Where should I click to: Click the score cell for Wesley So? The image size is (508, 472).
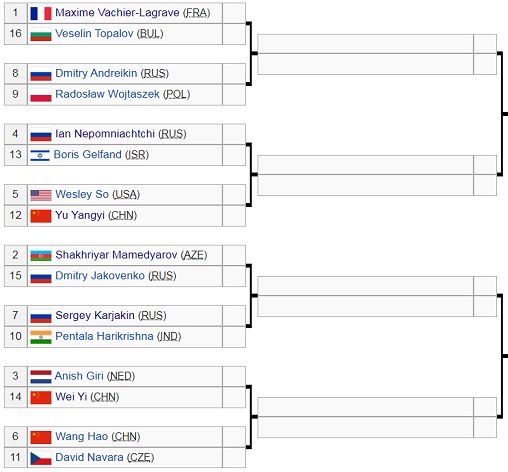(234, 195)
